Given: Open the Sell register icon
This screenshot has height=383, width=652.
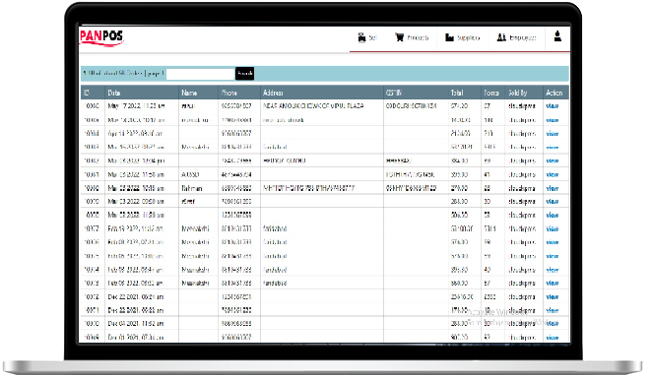Looking at the screenshot, I should [x=361, y=38].
